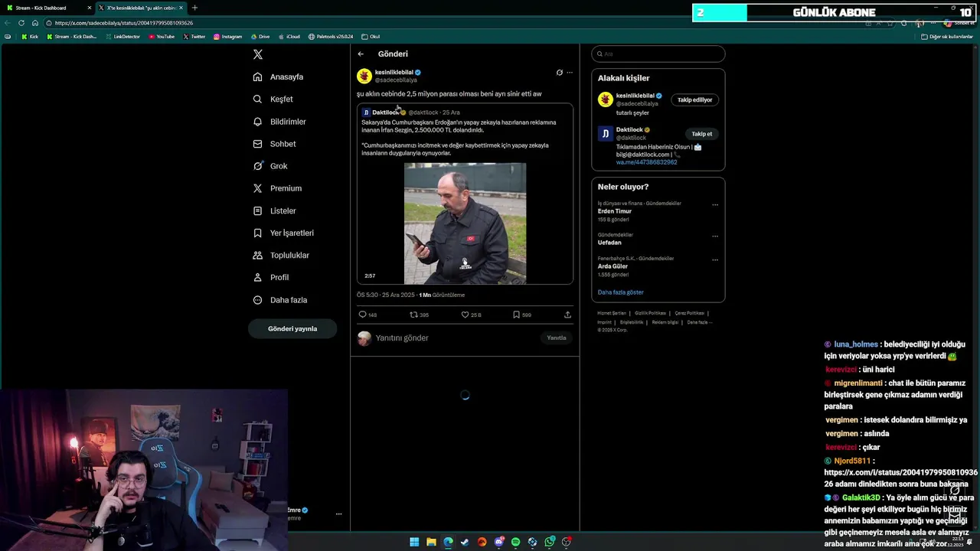Click kesinliklebilal avatar on the post

click(364, 76)
